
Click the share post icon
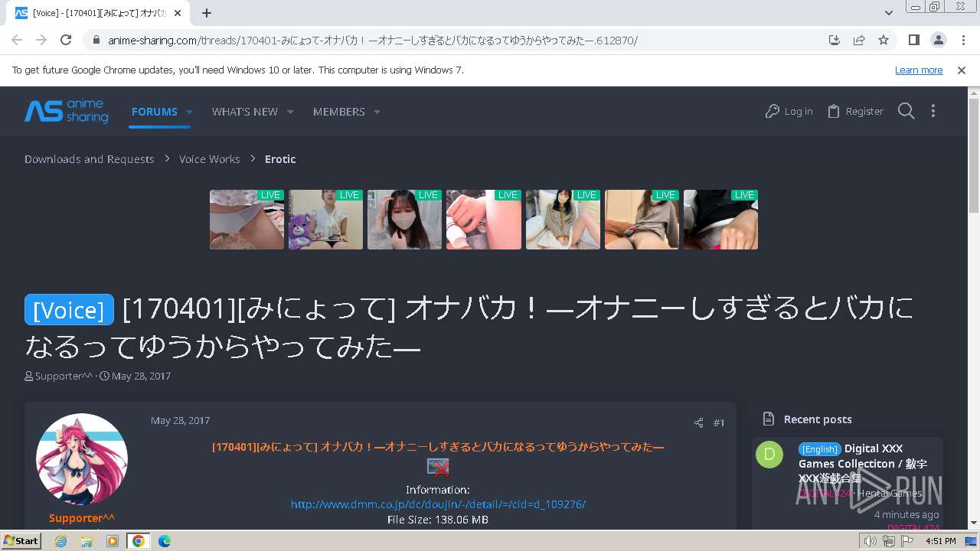click(x=698, y=422)
